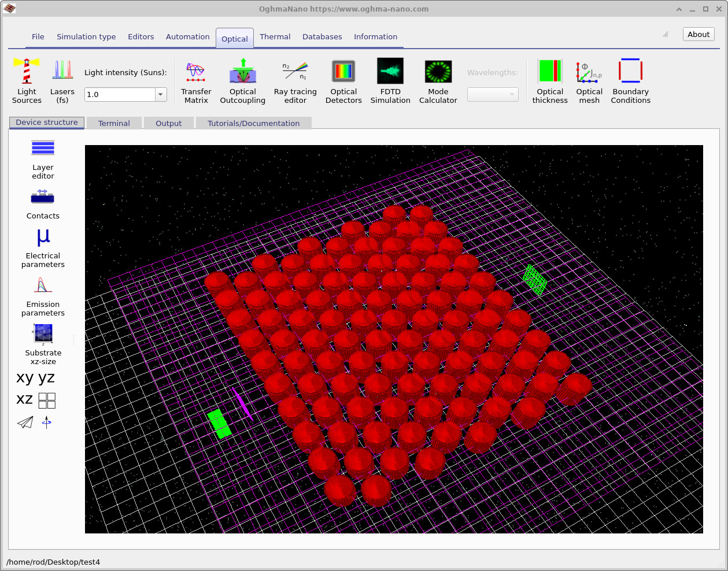The height and width of the screenshot is (571, 728).
Task: Open the Mode Calculator
Action: [x=438, y=81]
